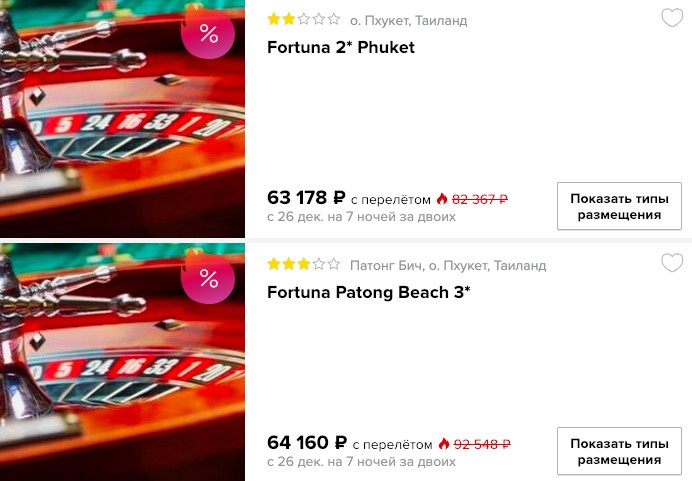692x481 pixels.
Task: Click the star rating of Fortuna 2* Phuket
Action: [304, 19]
